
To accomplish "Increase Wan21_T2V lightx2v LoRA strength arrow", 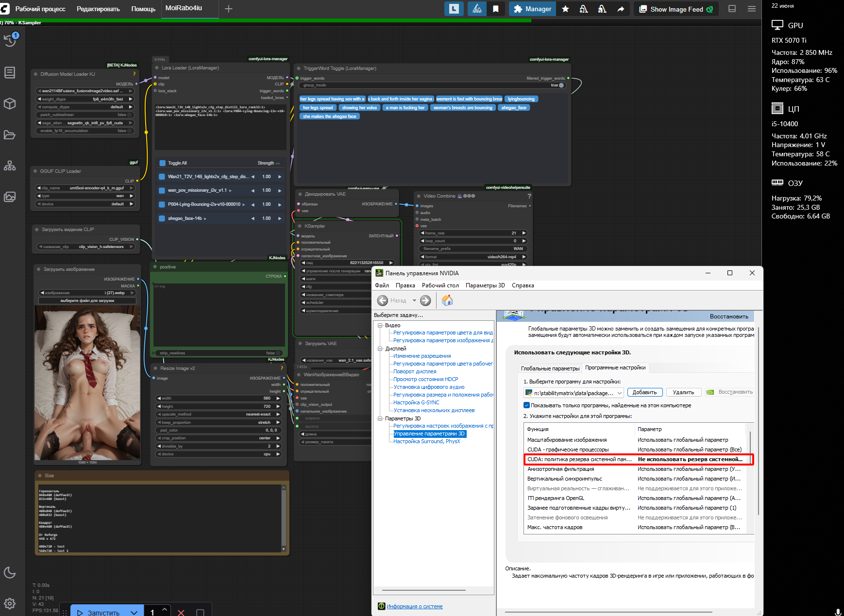I will (280, 177).
